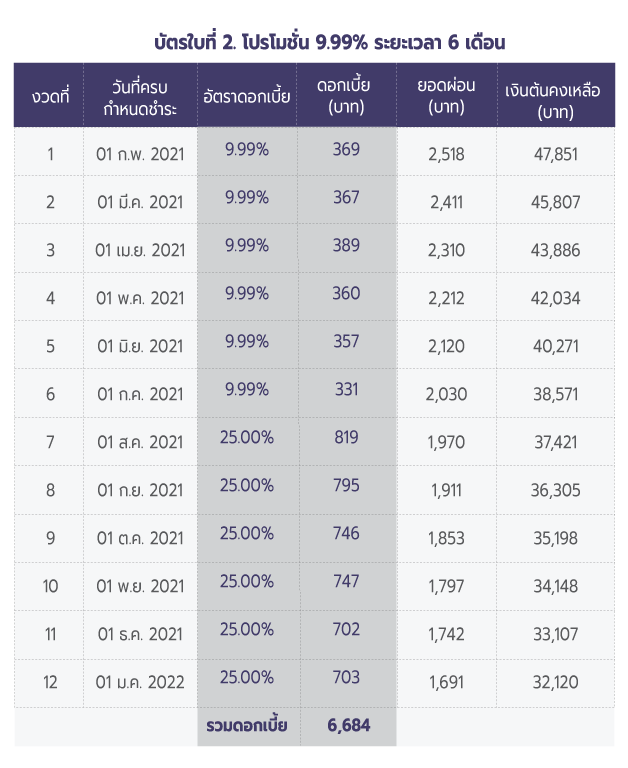Viewport: 628px width, 768px height.
Task: Click the total interest value 6,684
Action: click(x=348, y=725)
